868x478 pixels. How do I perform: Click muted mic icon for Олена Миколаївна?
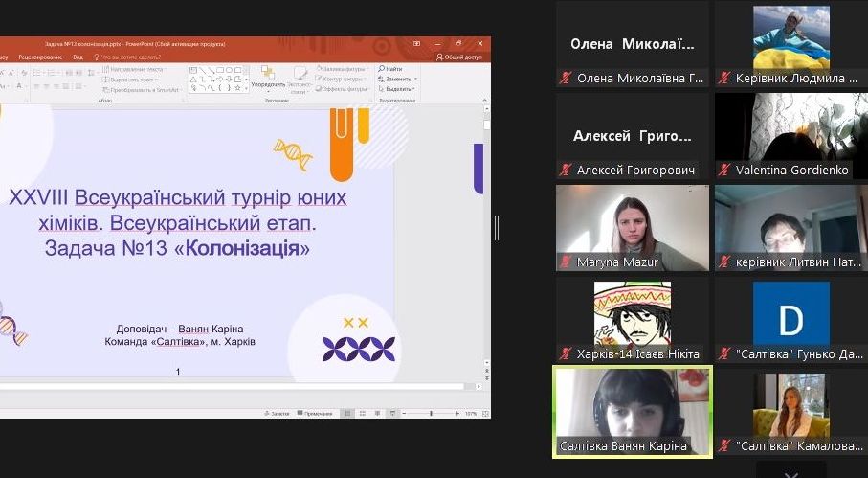566,79
